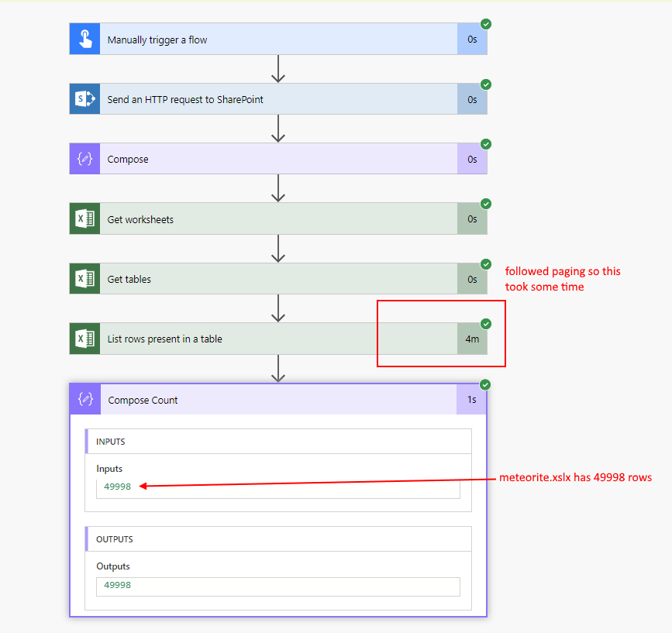This screenshot has height=633, width=672.
Task: Click the Excel icon beside Get worksheets
Action: (84, 219)
